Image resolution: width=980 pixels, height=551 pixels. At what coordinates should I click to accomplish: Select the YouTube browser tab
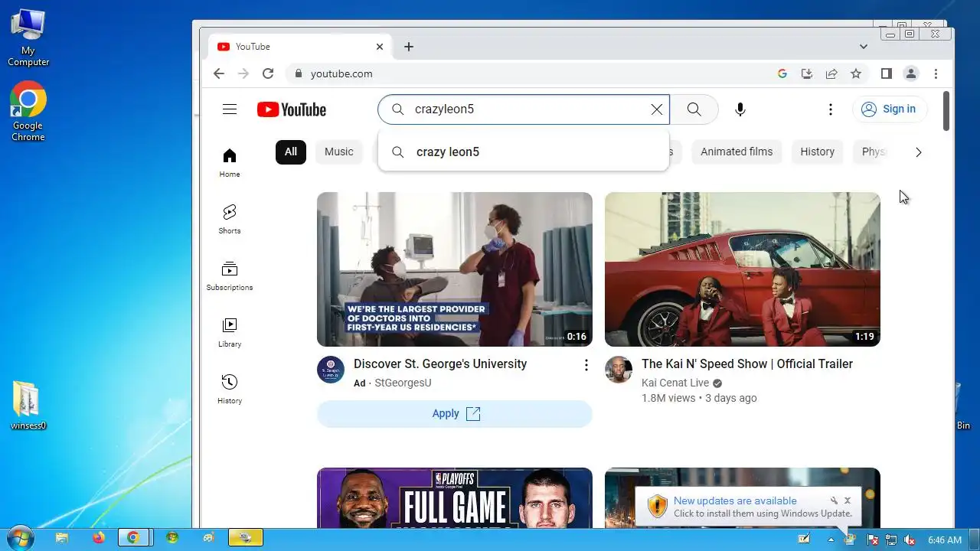(x=301, y=47)
